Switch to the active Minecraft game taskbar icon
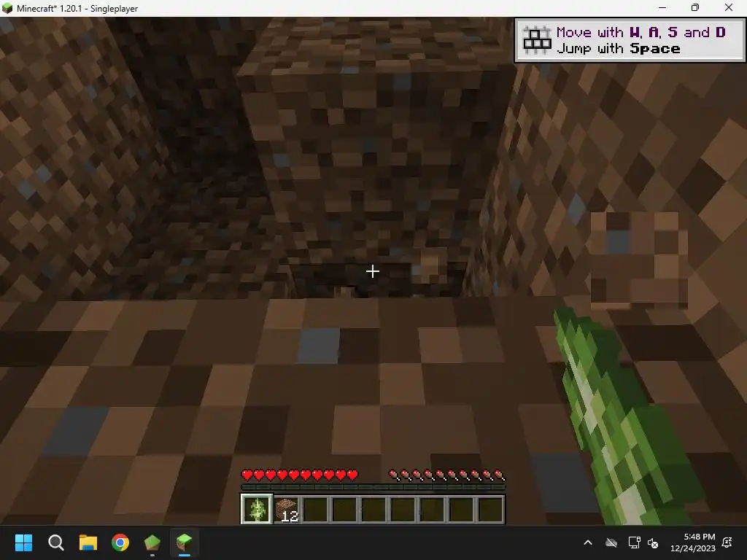Screen dimensions: 747x560 (x=185, y=542)
